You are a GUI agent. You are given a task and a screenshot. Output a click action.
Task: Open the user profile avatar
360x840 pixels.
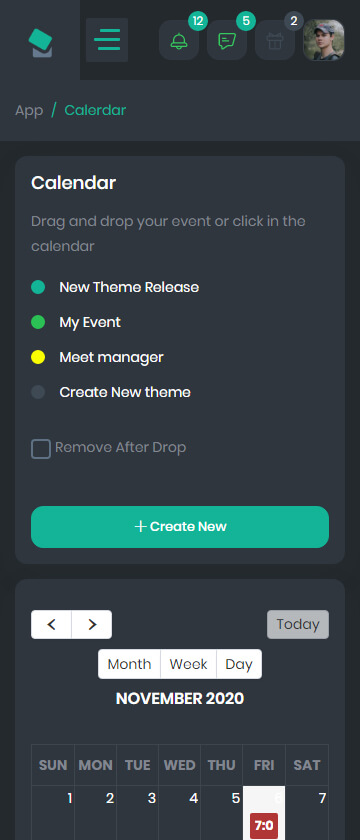pos(324,40)
